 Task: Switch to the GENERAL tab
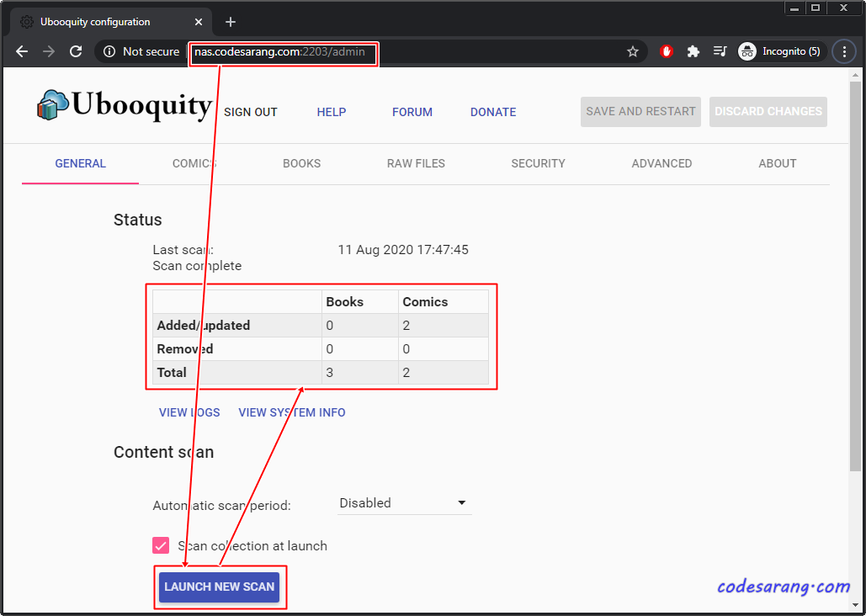(x=80, y=163)
